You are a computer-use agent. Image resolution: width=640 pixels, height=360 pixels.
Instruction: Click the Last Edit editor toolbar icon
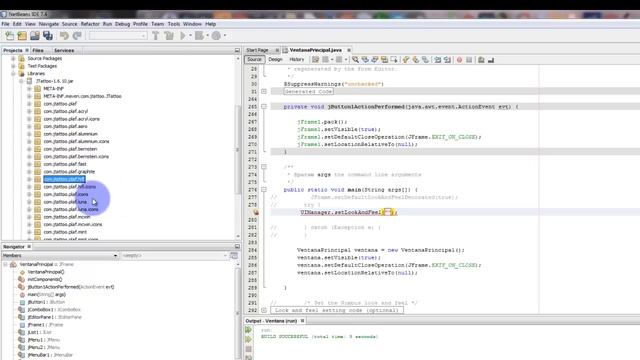[x=316, y=60]
